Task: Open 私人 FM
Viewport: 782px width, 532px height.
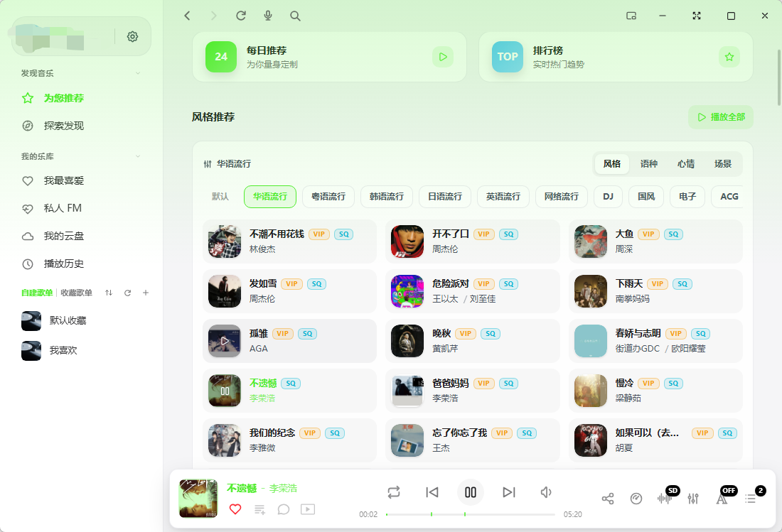Action: click(x=63, y=208)
